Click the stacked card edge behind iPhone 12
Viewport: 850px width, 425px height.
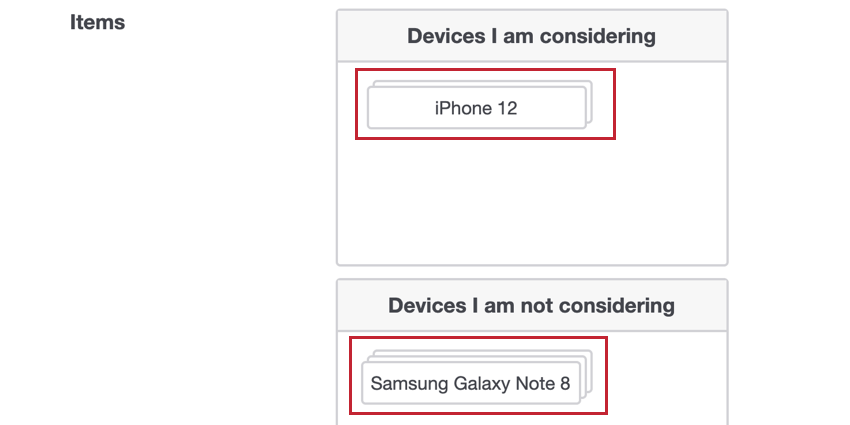pos(590,102)
